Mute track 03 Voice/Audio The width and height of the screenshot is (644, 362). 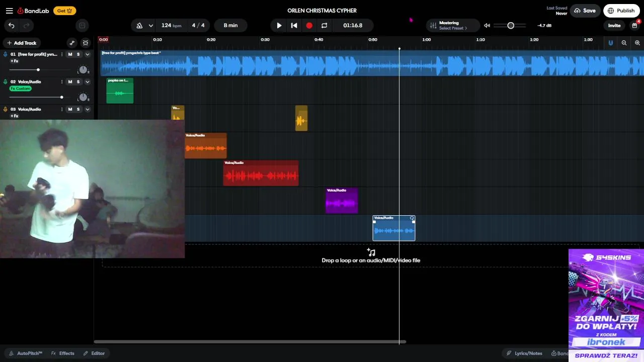70,109
